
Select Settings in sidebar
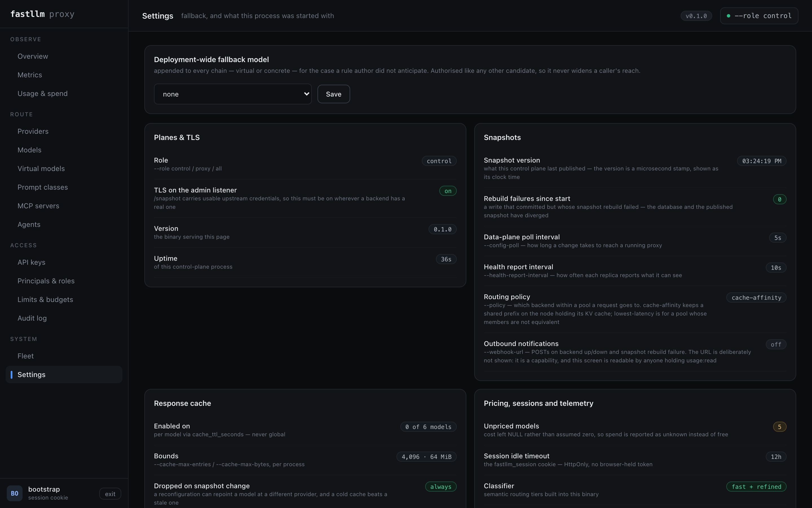[64, 375]
